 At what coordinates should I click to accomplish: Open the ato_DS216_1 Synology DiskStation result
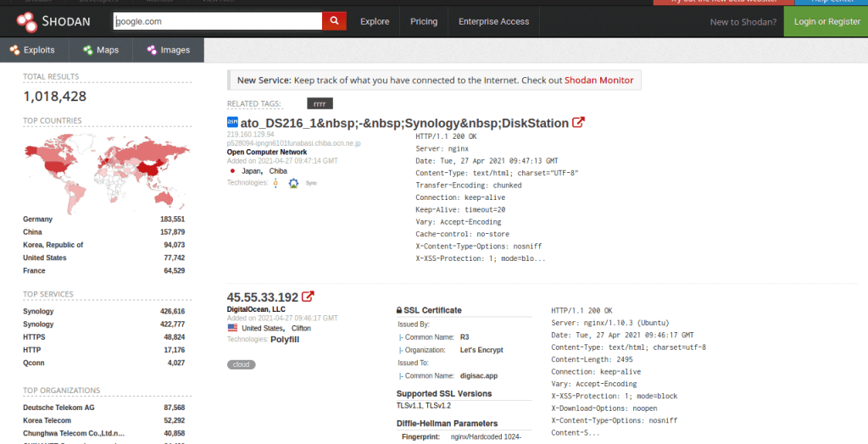tap(404, 123)
